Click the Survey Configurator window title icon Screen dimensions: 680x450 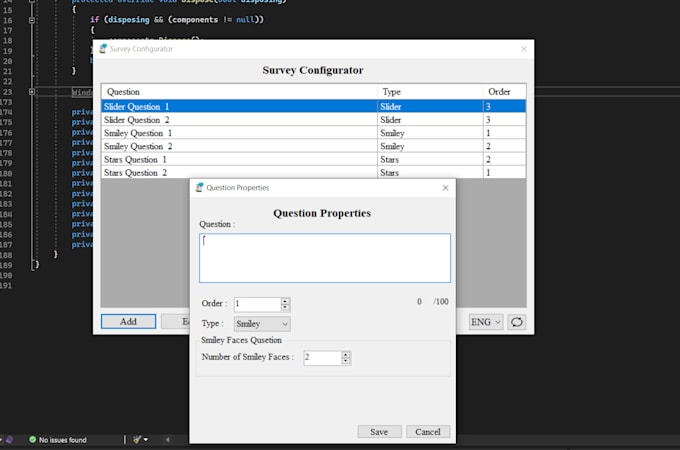point(103,48)
